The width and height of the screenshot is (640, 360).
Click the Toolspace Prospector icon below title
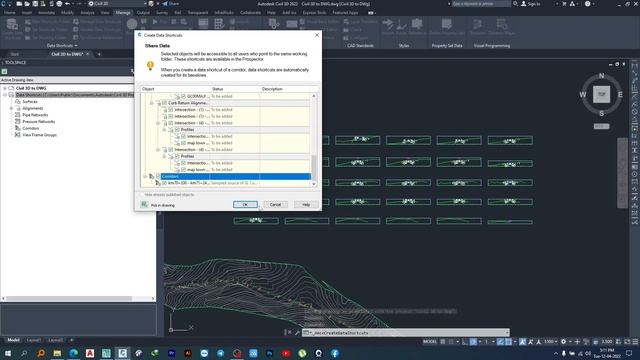(x=4, y=71)
